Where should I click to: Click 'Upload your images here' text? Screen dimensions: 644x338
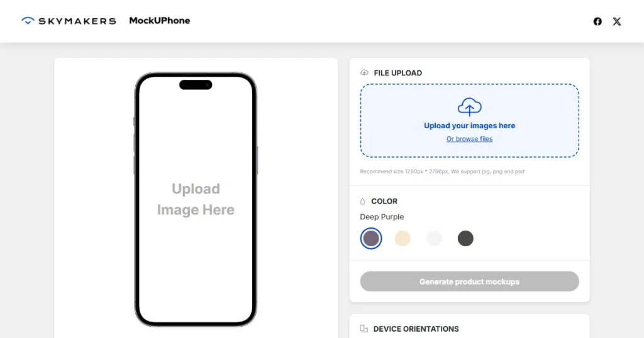pos(469,126)
